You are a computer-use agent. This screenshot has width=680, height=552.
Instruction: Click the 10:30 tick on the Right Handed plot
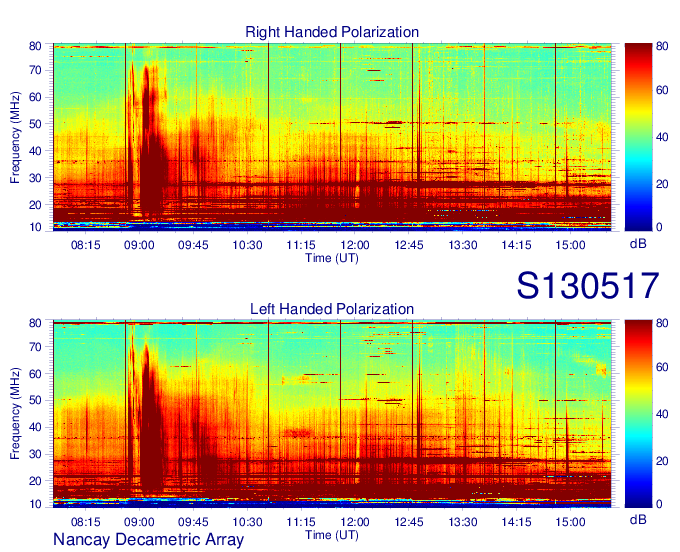coord(247,245)
